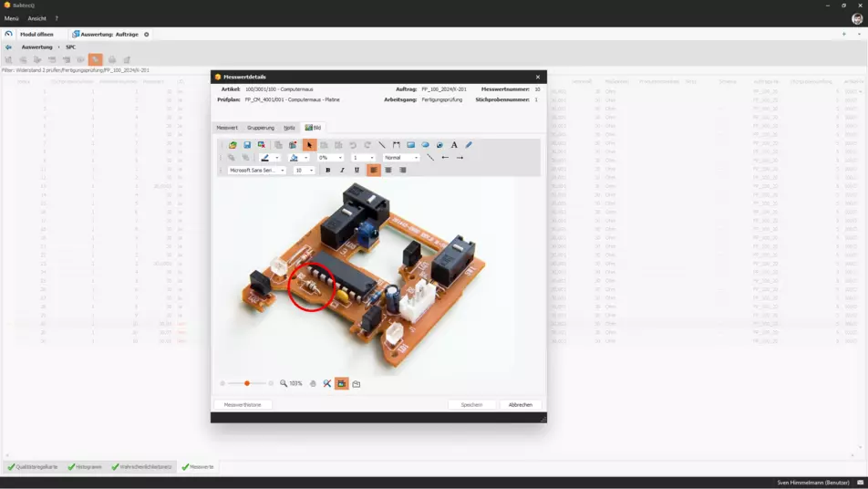Image resolution: width=868 pixels, height=489 pixels.
Task: Click the back arrow beside Auswertung
Action: pyautogui.click(x=8, y=47)
